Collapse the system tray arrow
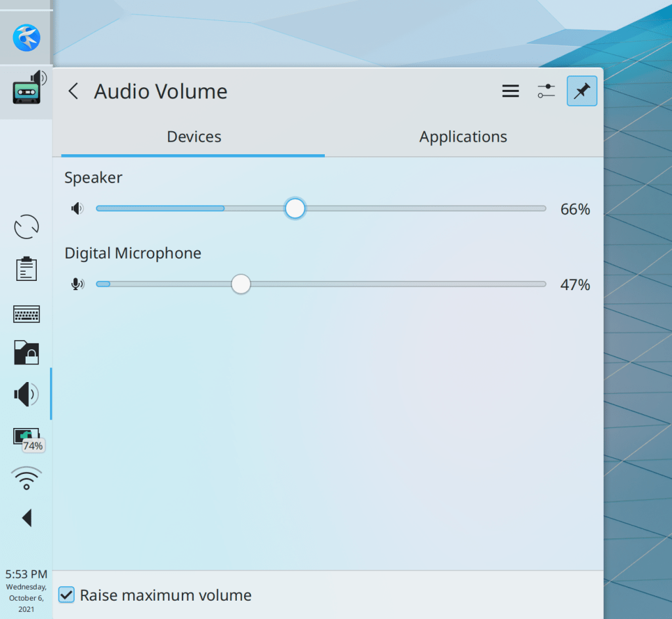This screenshot has height=619, width=672. (26, 518)
